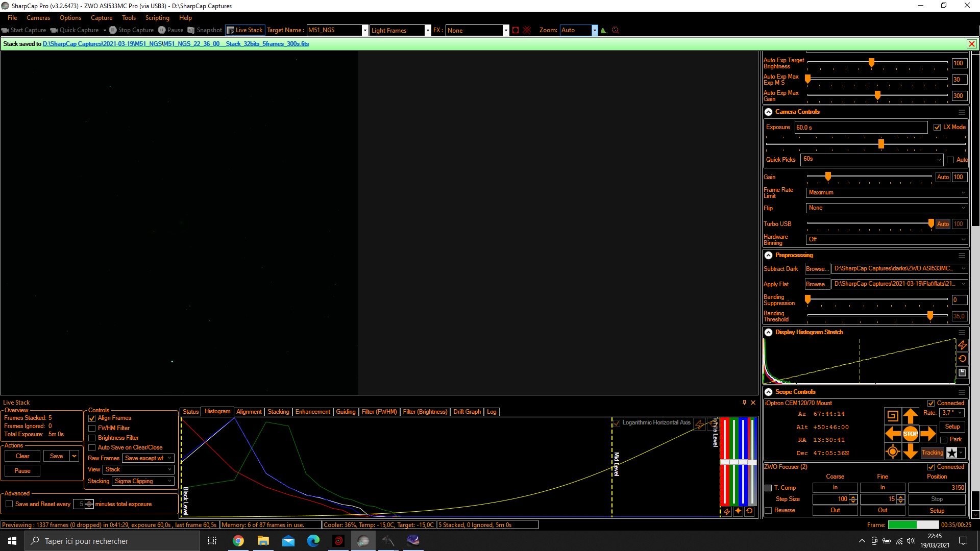Open the saved stack file link
This screenshot has height=551, width=980.
[x=176, y=44]
